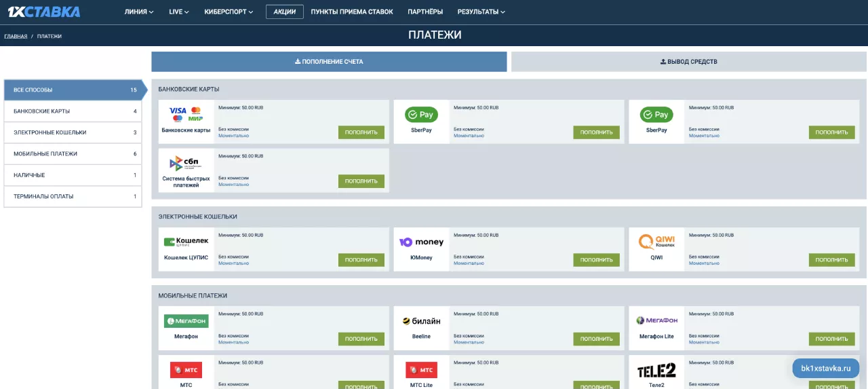Click Моментально in the ЮMoney card

click(469, 263)
